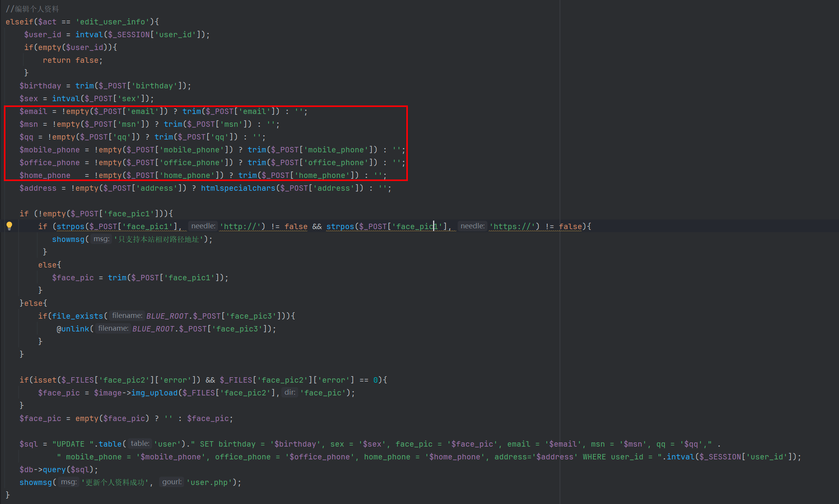
Task: Click the second strpos call near the caret
Action: pyautogui.click(x=340, y=226)
